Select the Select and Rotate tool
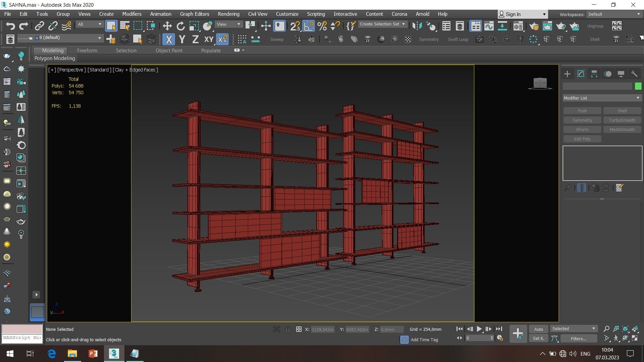Viewport: 644px width, 362px height. click(180, 26)
